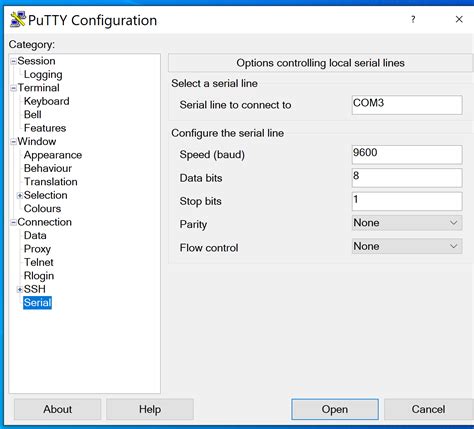The height and width of the screenshot is (429, 474).
Task: Expand the Selection tree node
Action: (x=20, y=196)
